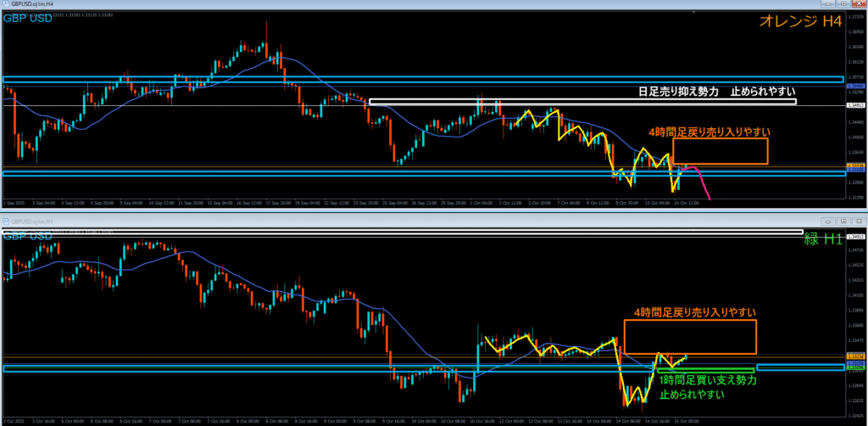868x426 pixels.
Task: Click the 1.32390 price on H4 scale
Action: pyautogui.click(x=856, y=197)
